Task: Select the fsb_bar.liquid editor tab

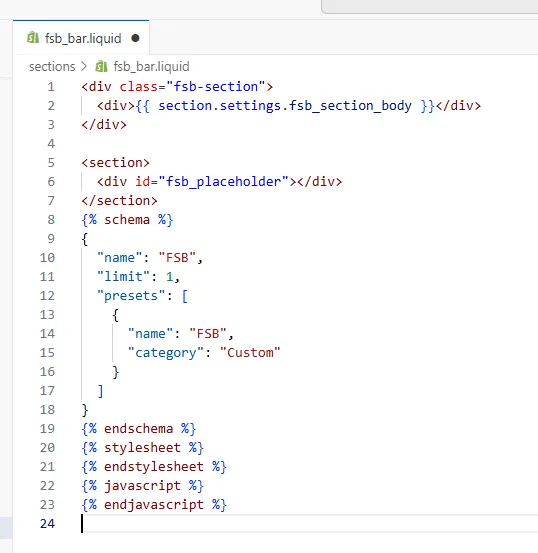Action: point(81,38)
